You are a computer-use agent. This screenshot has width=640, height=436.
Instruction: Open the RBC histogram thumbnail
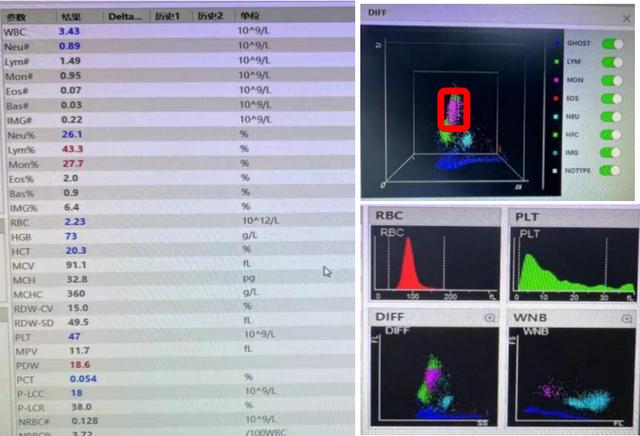(435, 263)
